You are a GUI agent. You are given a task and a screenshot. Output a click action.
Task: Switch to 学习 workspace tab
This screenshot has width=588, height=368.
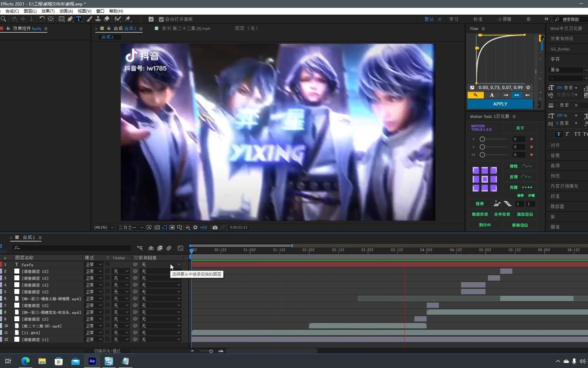point(454,19)
